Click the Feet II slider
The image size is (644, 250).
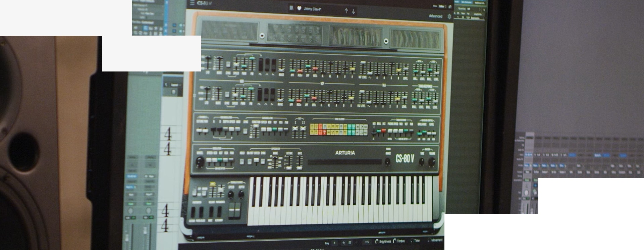303,132
